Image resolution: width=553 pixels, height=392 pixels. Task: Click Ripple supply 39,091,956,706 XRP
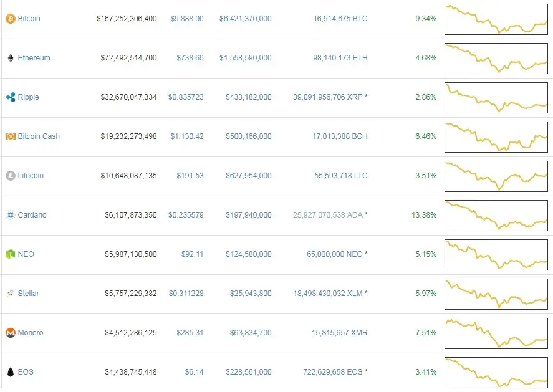328,97
